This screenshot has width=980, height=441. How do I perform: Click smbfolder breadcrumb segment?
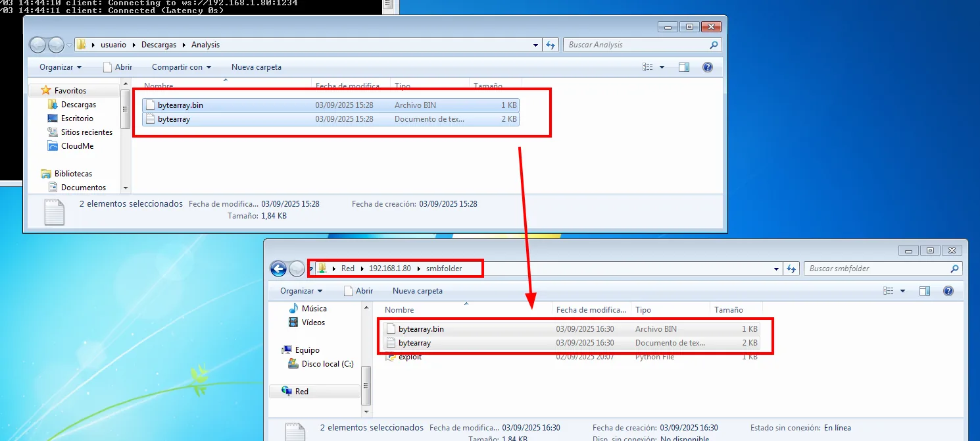[x=444, y=269]
